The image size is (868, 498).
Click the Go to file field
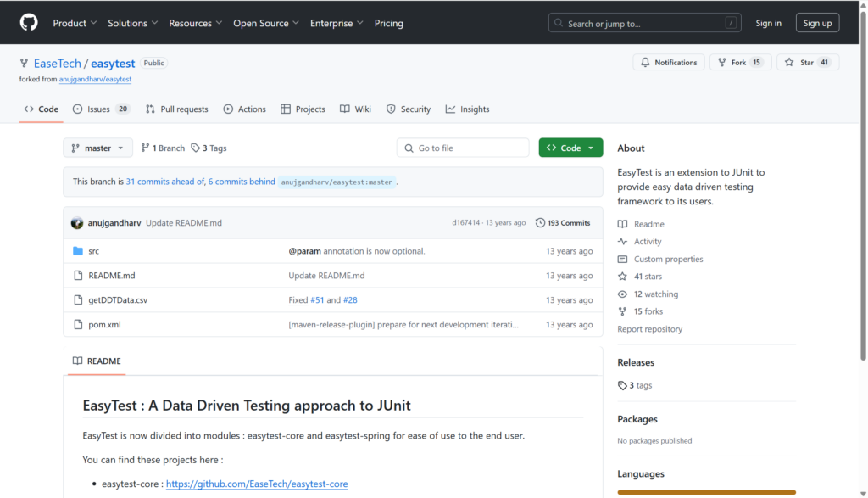(x=463, y=148)
